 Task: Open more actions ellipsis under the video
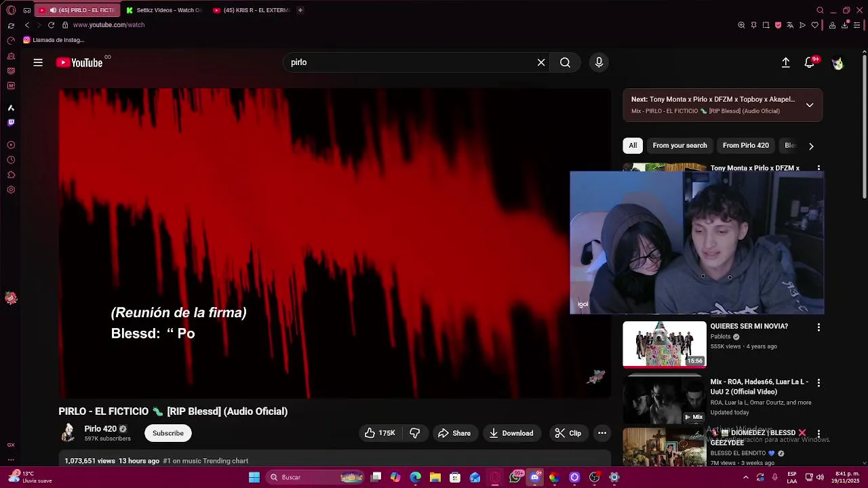(601, 433)
